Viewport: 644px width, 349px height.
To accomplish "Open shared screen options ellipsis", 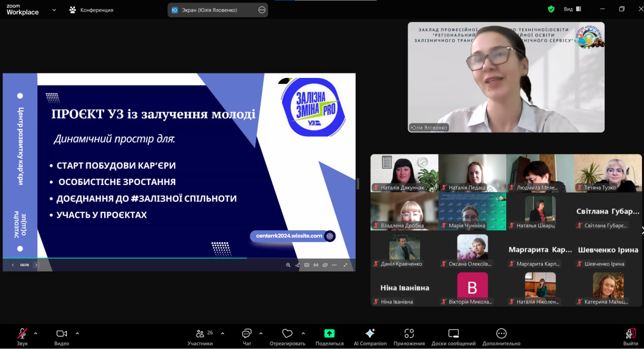I will coord(262,10).
